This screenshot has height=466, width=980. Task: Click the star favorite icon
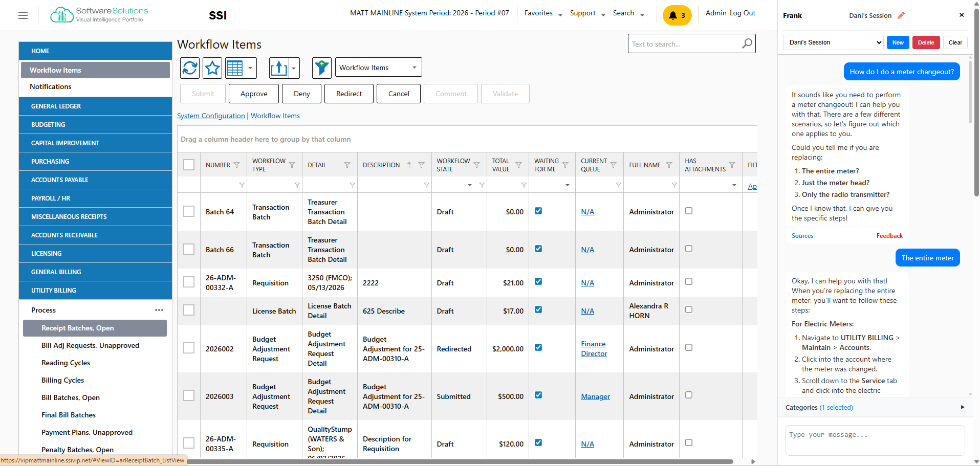pyautogui.click(x=212, y=68)
